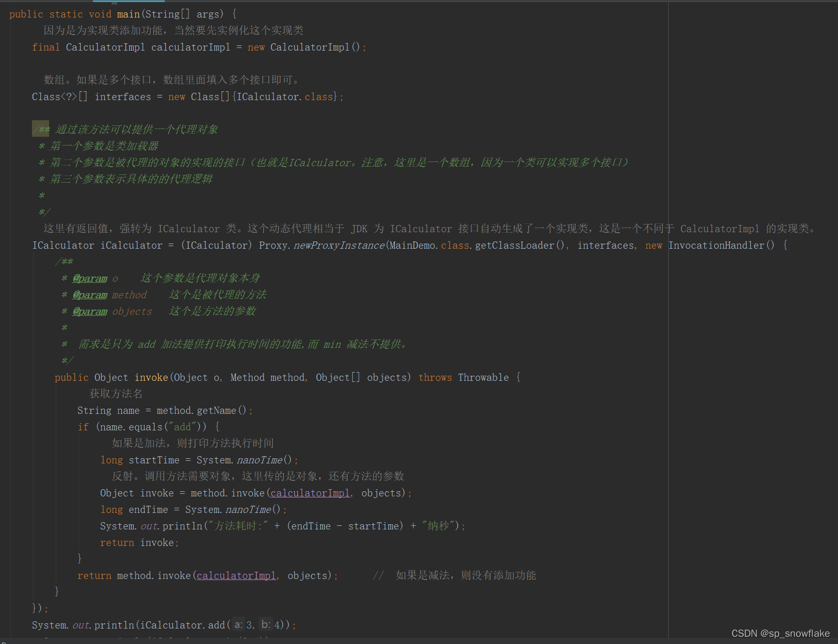Click the highlighted '/**' Javadoc opener
Image resolution: width=838 pixels, height=644 pixels.
click(41, 129)
